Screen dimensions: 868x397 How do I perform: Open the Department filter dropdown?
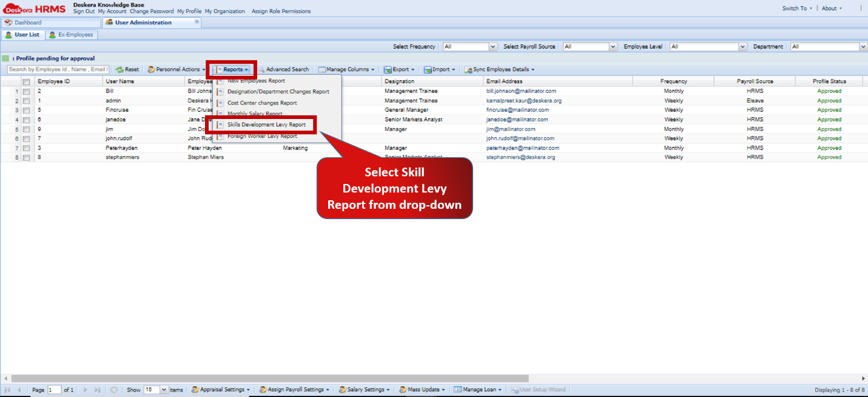[x=863, y=46]
